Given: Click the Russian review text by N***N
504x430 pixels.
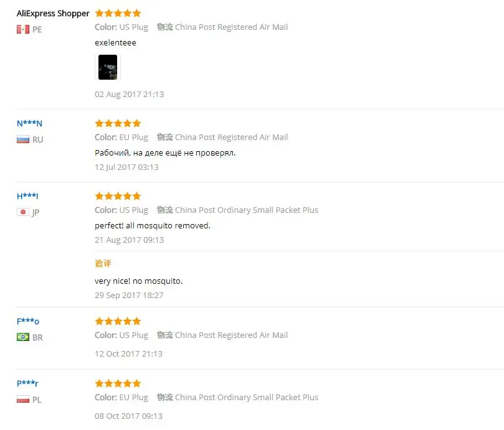Looking at the screenshot, I should coord(165,153).
